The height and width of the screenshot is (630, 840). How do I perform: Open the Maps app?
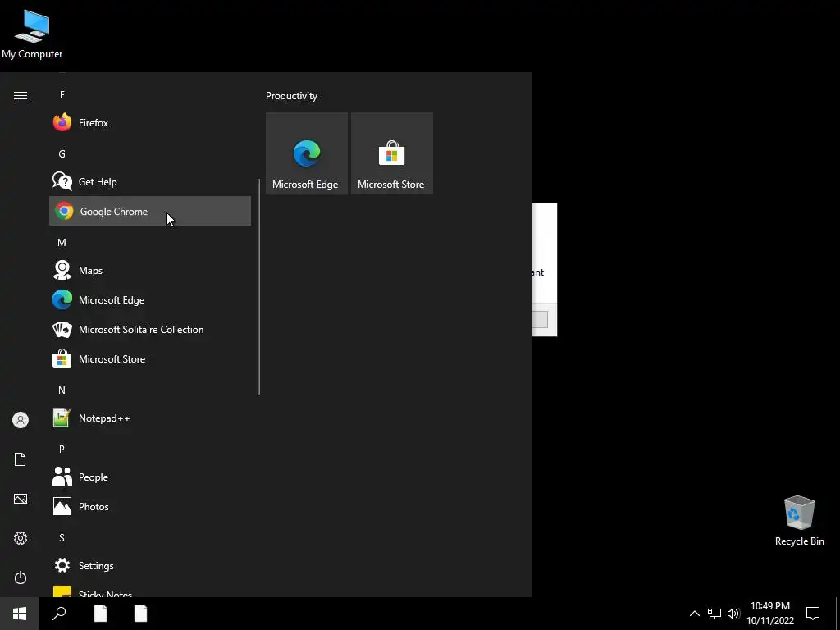pyautogui.click(x=150, y=271)
